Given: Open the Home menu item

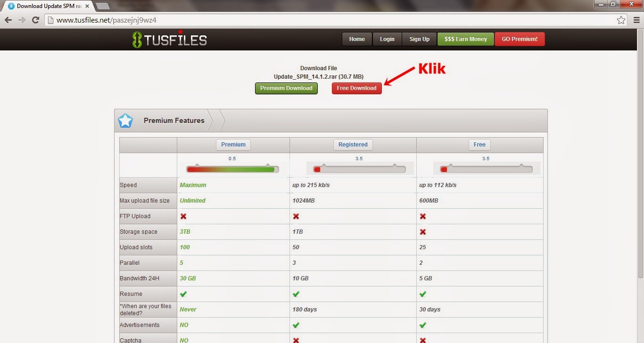Looking at the screenshot, I should [357, 39].
